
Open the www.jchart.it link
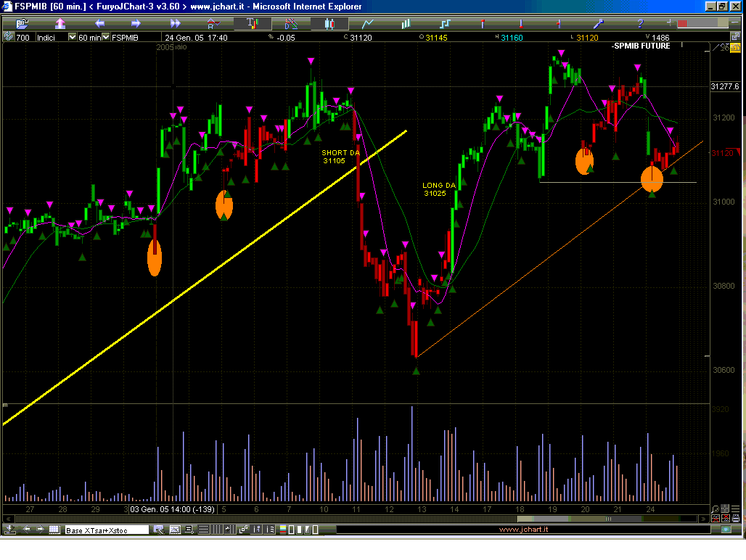pyautogui.click(x=522, y=530)
